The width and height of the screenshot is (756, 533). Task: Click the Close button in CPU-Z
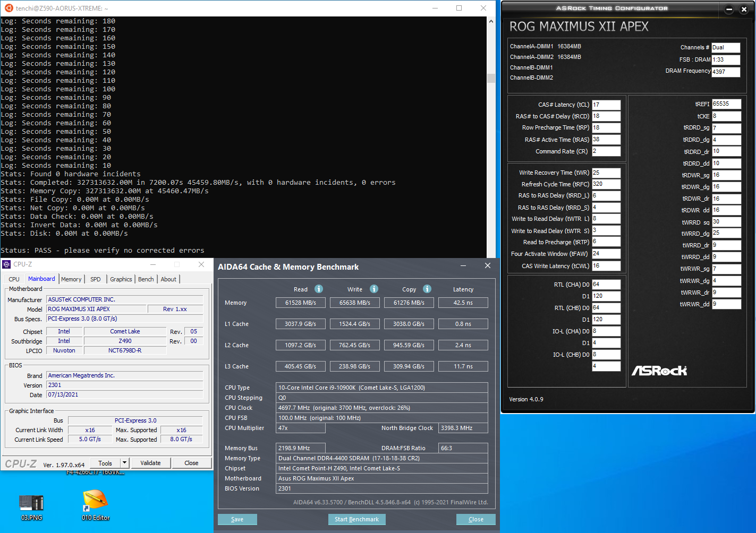pos(191,463)
